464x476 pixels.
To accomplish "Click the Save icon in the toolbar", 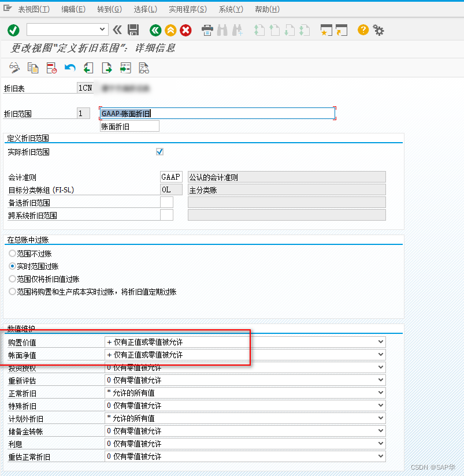I will 133,30.
